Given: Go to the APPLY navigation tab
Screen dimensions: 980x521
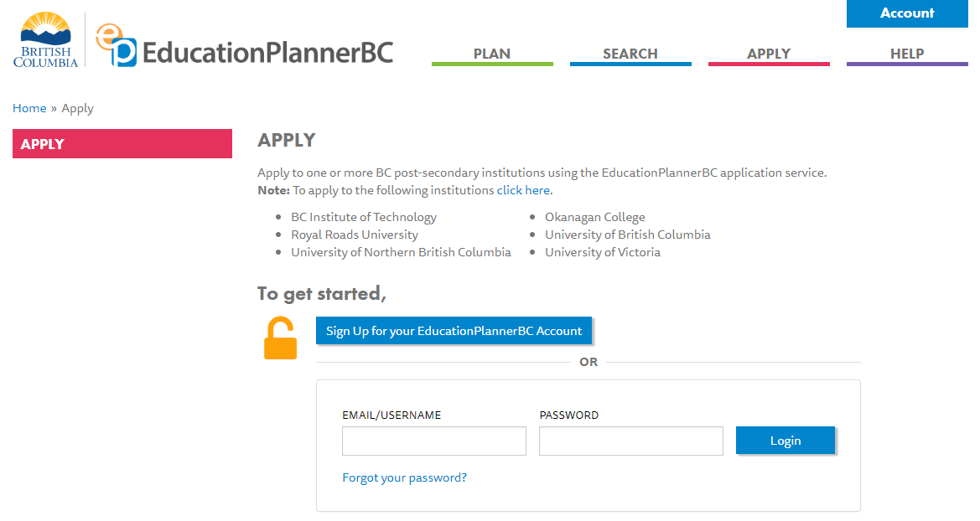Looking at the screenshot, I should pyautogui.click(x=768, y=54).
